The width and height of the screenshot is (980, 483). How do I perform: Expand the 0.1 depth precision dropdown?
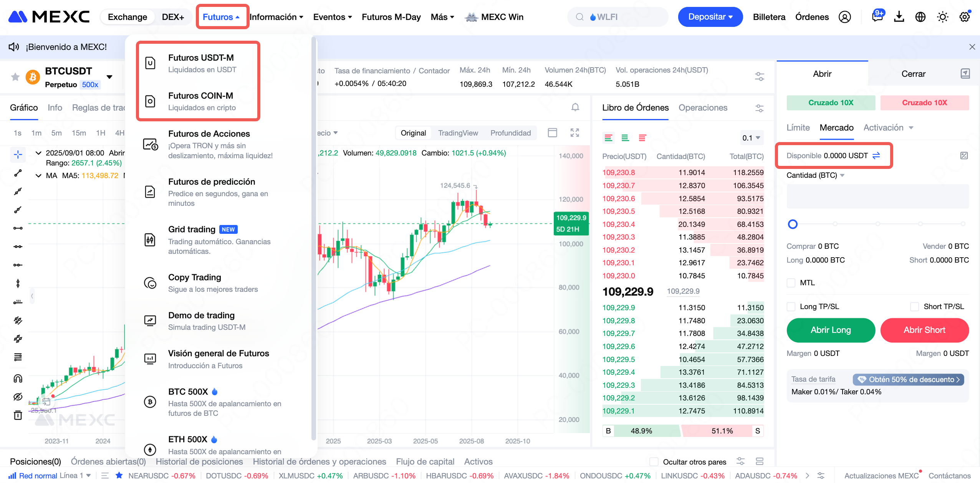[x=751, y=138]
